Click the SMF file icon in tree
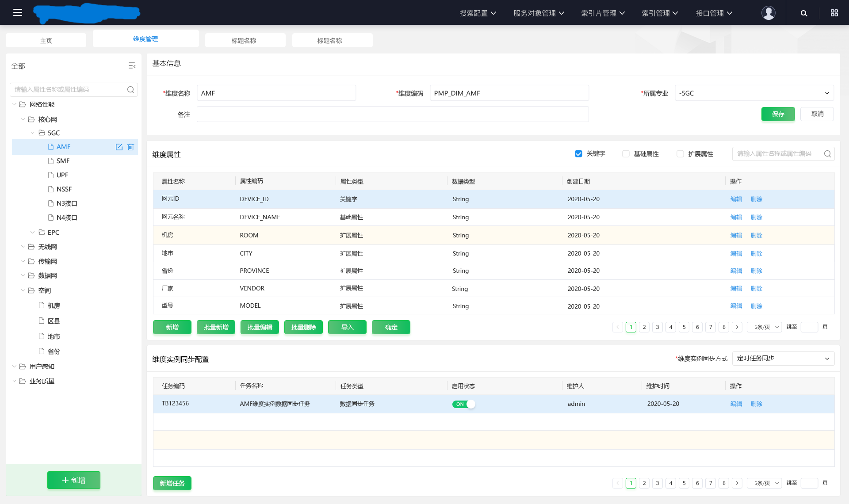The image size is (849, 504). pos(51,161)
